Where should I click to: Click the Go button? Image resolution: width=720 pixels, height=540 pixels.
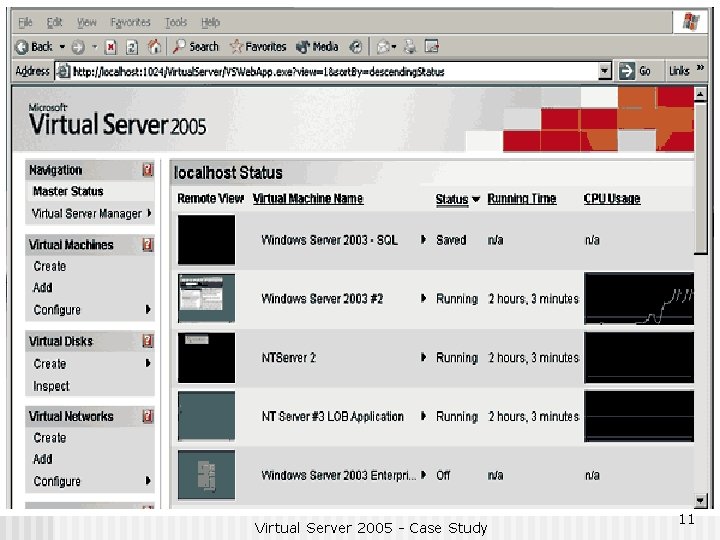pyautogui.click(x=635, y=71)
